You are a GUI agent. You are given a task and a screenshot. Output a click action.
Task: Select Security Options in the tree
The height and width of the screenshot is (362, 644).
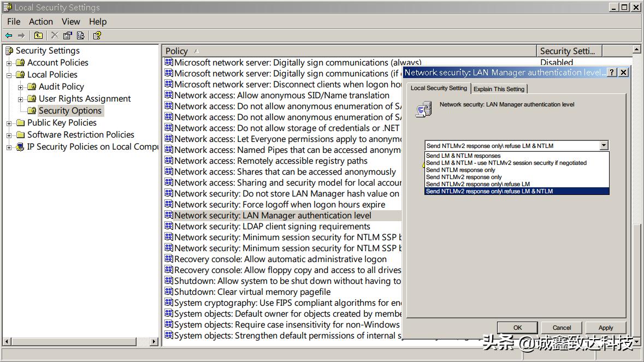70,111
